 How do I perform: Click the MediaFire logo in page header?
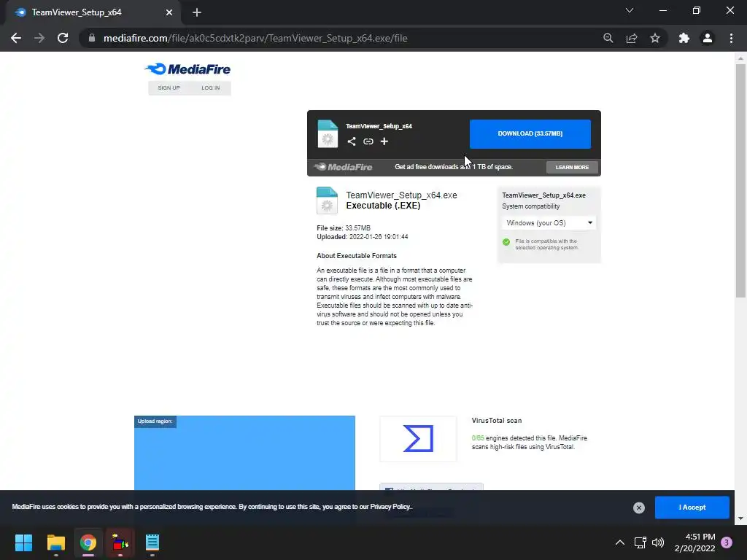pos(187,69)
